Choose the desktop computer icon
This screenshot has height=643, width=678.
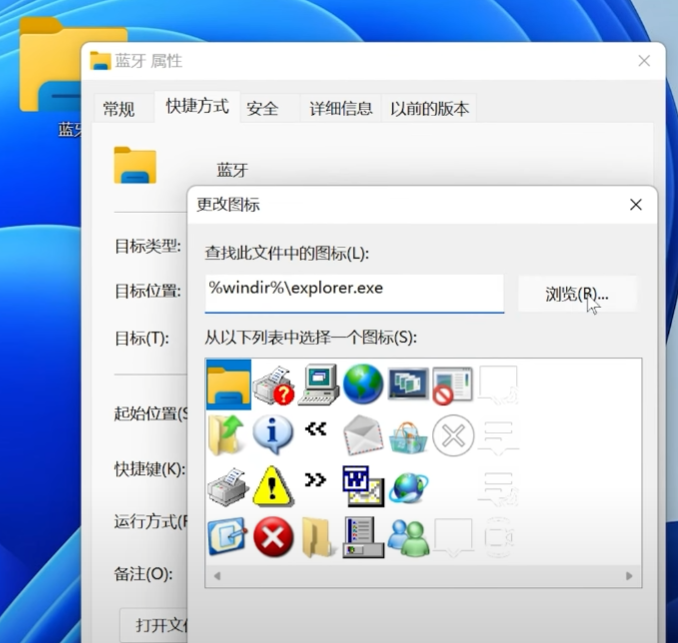(319, 384)
